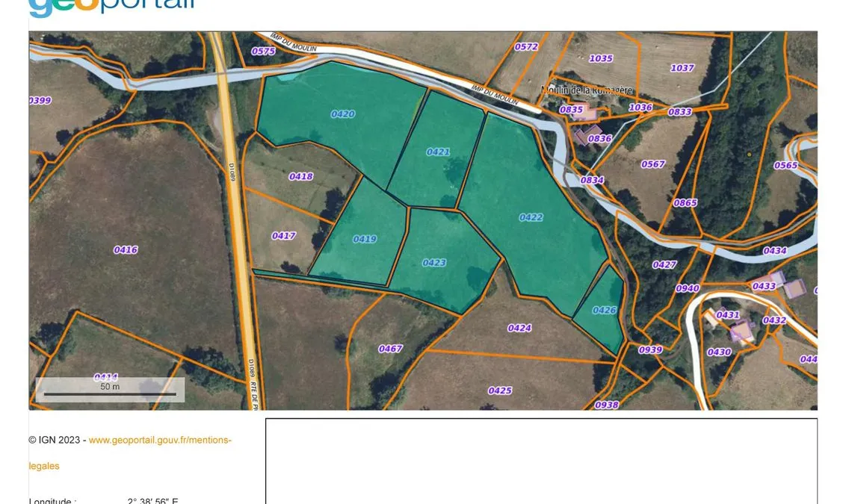Click the empty text box below the map
846x504 pixels.
(x=541, y=461)
